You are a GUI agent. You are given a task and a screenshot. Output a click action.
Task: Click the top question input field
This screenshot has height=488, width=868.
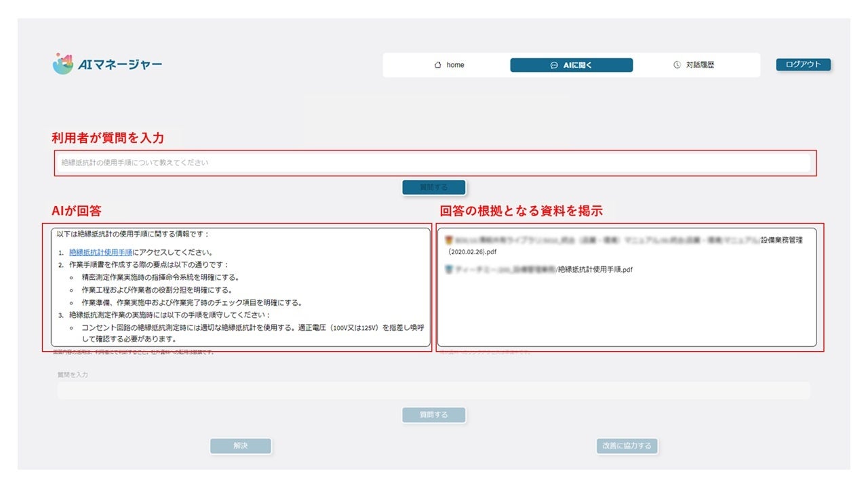pos(434,163)
